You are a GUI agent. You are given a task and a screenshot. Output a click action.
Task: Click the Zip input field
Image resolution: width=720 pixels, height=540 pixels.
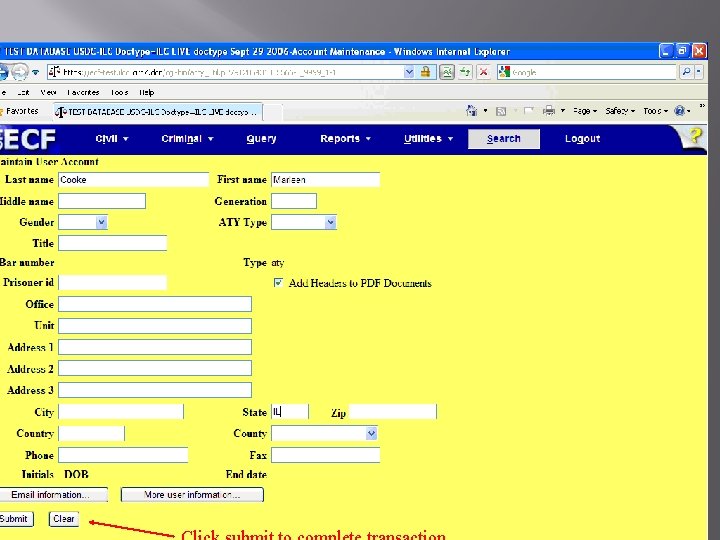coord(393,411)
